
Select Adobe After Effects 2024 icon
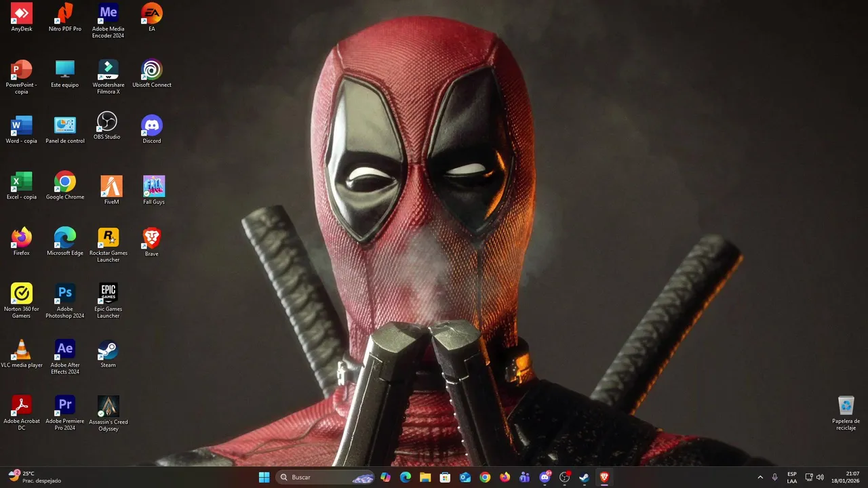pos(65,357)
